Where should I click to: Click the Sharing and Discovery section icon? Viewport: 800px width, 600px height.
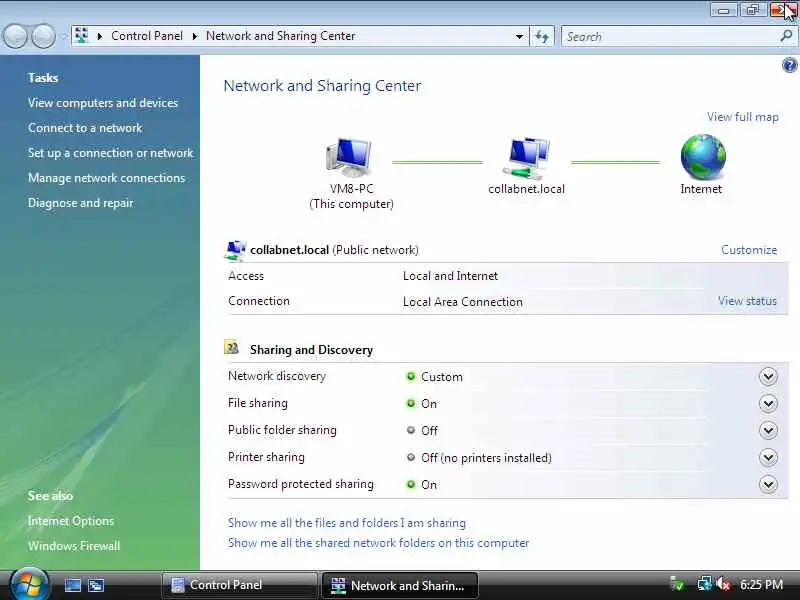pyautogui.click(x=232, y=348)
